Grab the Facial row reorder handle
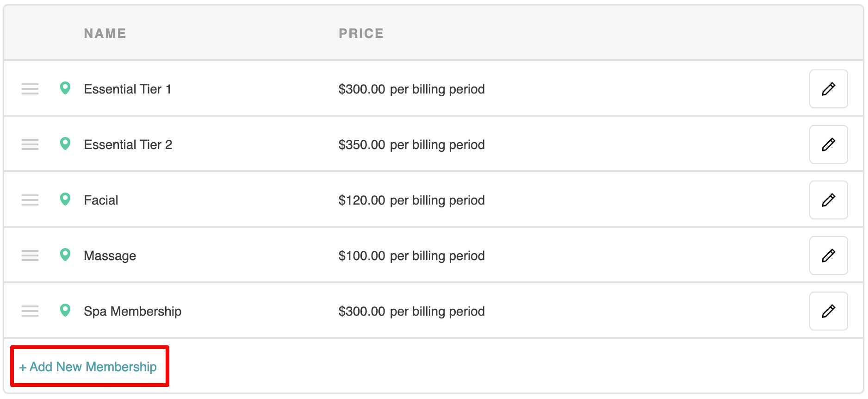Image resolution: width=868 pixels, height=399 pixels. click(x=30, y=200)
